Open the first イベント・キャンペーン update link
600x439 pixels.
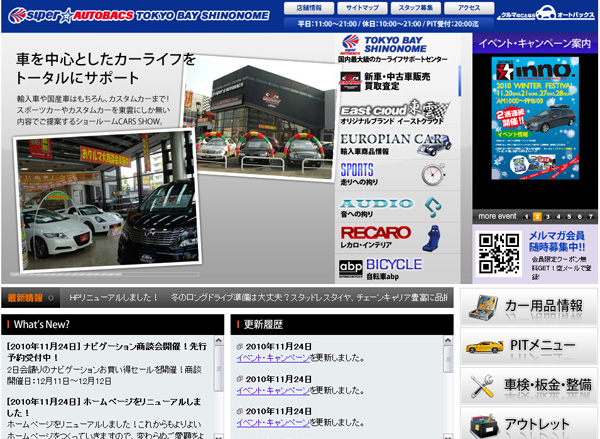pyautogui.click(x=273, y=358)
